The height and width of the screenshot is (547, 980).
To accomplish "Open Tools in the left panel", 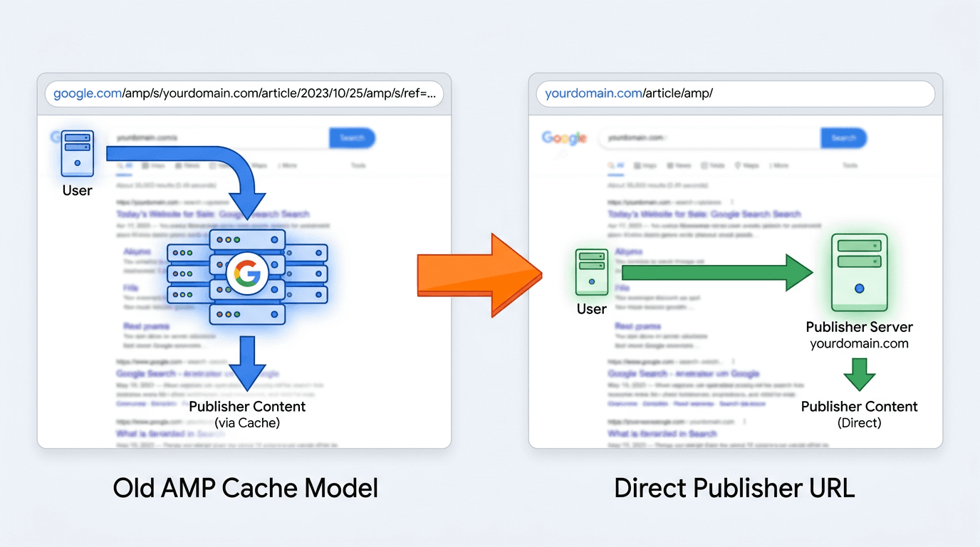I will (x=358, y=165).
